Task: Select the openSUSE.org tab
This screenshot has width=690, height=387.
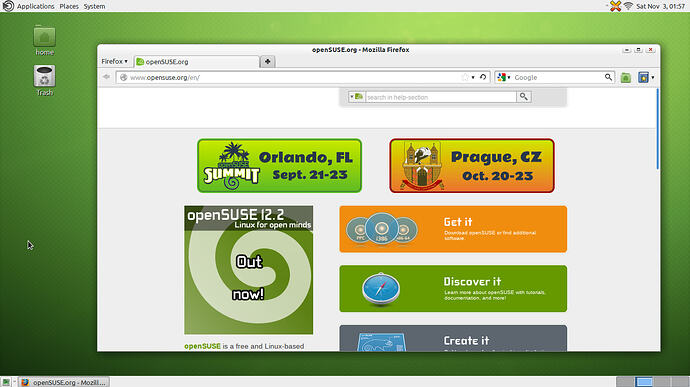Action: point(197,62)
